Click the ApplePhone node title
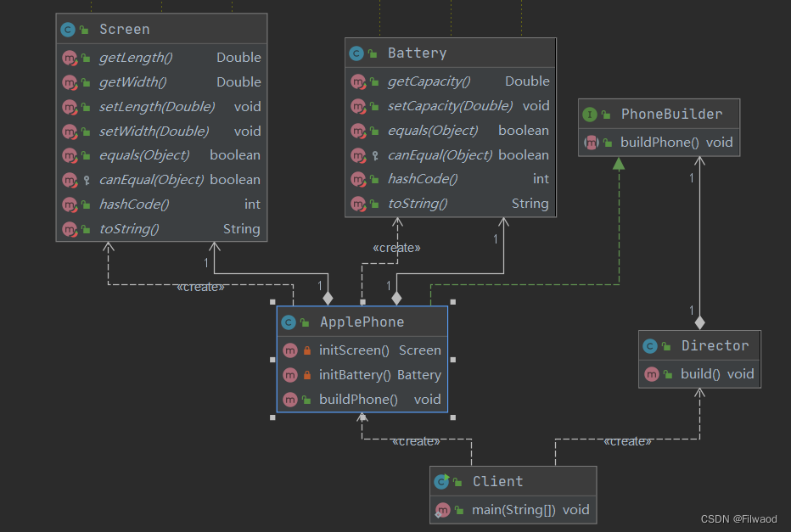Viewport: 791px width, 532px height. click(362, 322)
